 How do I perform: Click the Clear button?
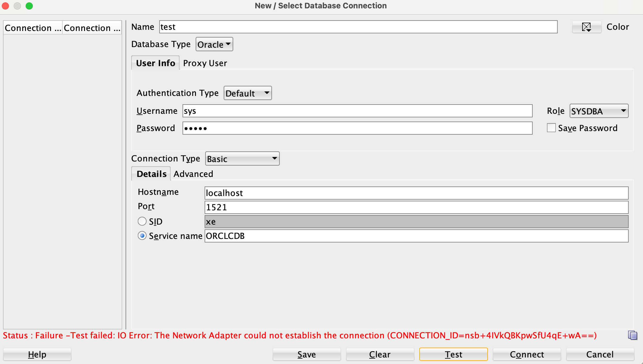coord(380,354)
